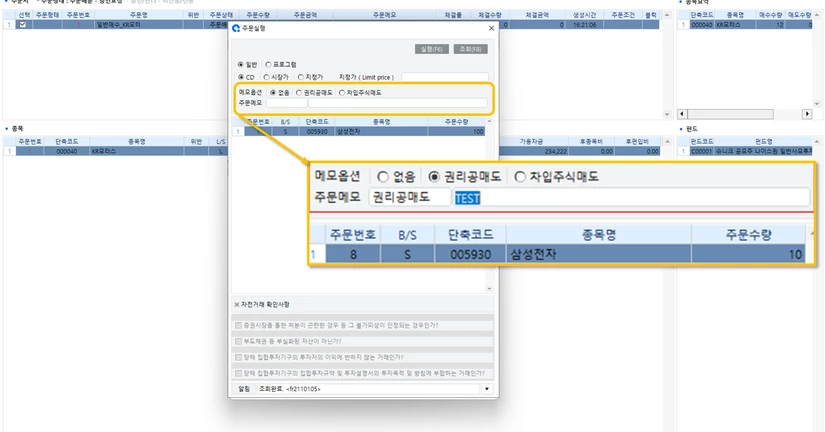Click the 주문조건 column header
Viewport: 825px width, 432px height.
tap(623, 15)
